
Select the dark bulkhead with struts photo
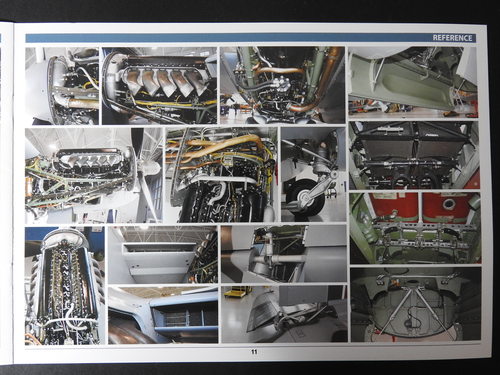[416, 305]
